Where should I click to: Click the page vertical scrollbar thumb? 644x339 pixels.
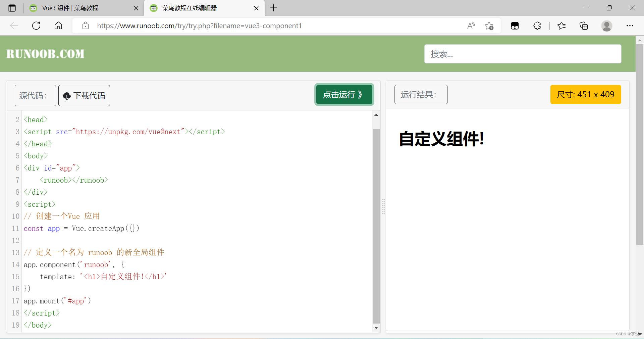pos(640,144)
